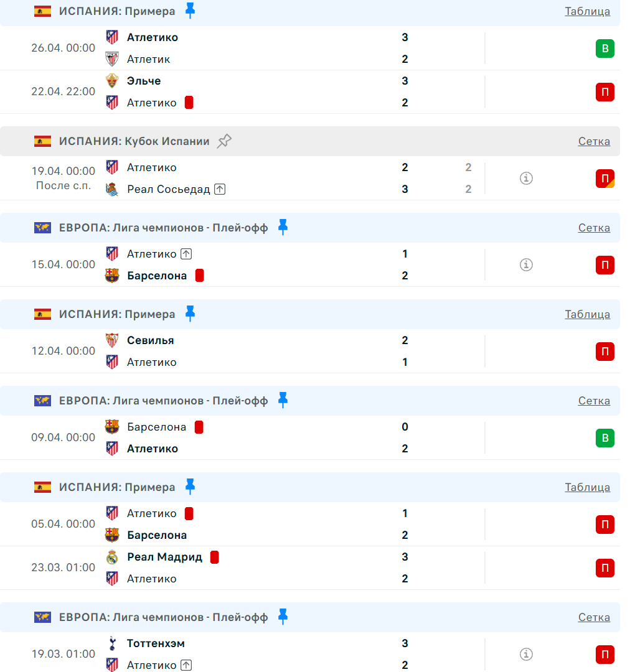The height and width of the screenshot is (672, 630).
Task: Open Сетка link for Кубок Испании
Action: pyautogui.click(x=594, y=141)
